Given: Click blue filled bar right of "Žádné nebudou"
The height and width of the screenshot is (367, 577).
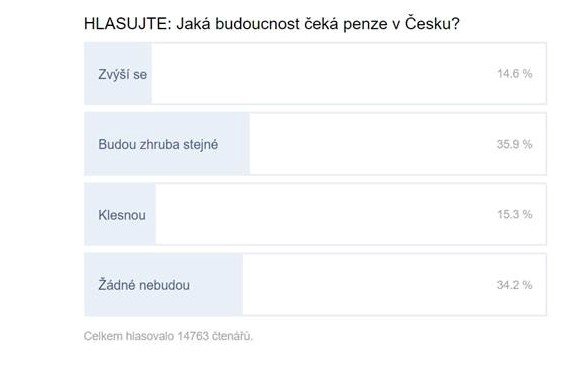Looking at the screenshot, I should point(216,285).
